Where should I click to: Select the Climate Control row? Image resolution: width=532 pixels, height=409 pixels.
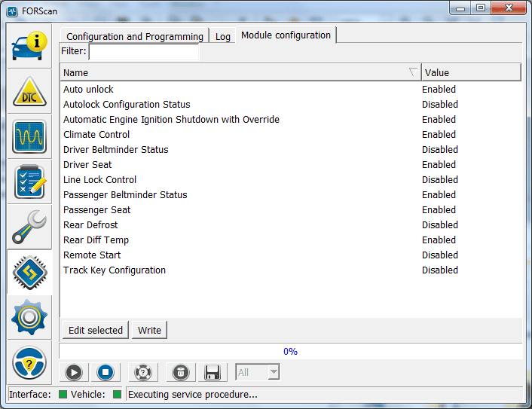pyautogui.click(x=291, y=135)
